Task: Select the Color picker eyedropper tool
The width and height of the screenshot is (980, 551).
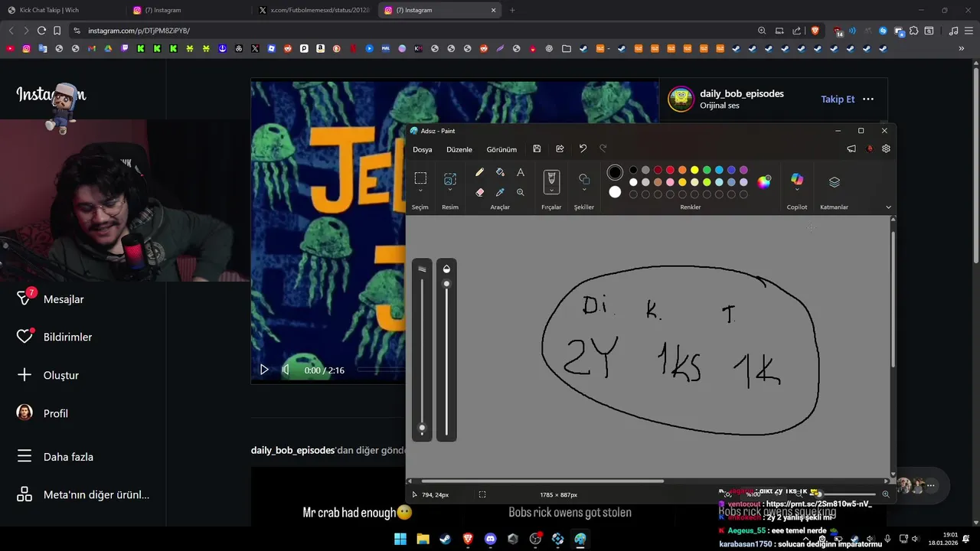Action: [x=500, y=192]
